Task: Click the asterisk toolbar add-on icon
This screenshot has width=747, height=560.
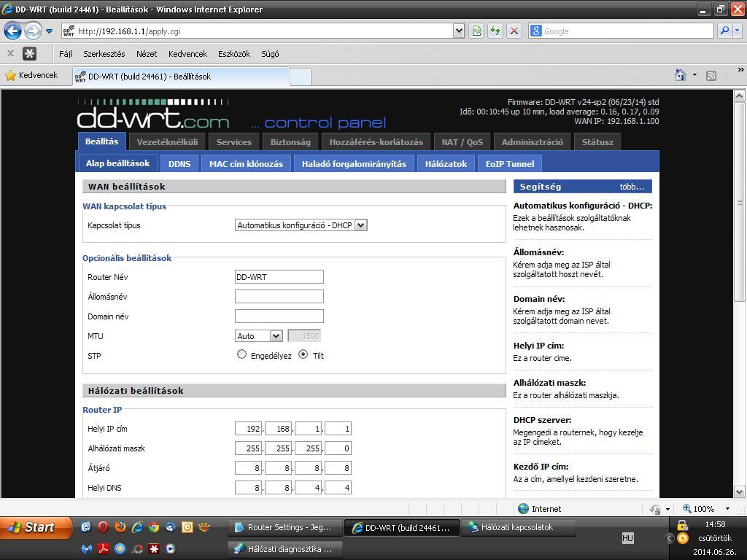Action: (29, 54)
